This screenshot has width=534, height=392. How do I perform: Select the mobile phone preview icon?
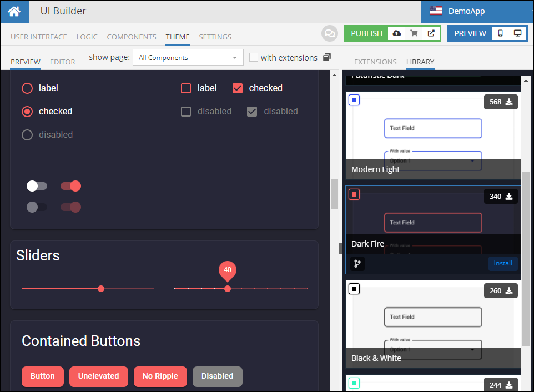tap(500, 33)
